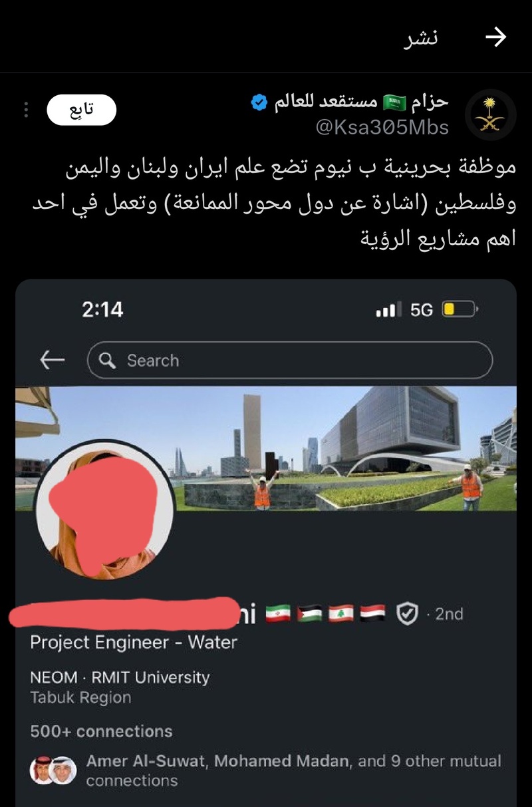This screenshot has height=807, width=532.
Task: Tap the magnifier icon in the search bar
Action: (x=107, y=361)
